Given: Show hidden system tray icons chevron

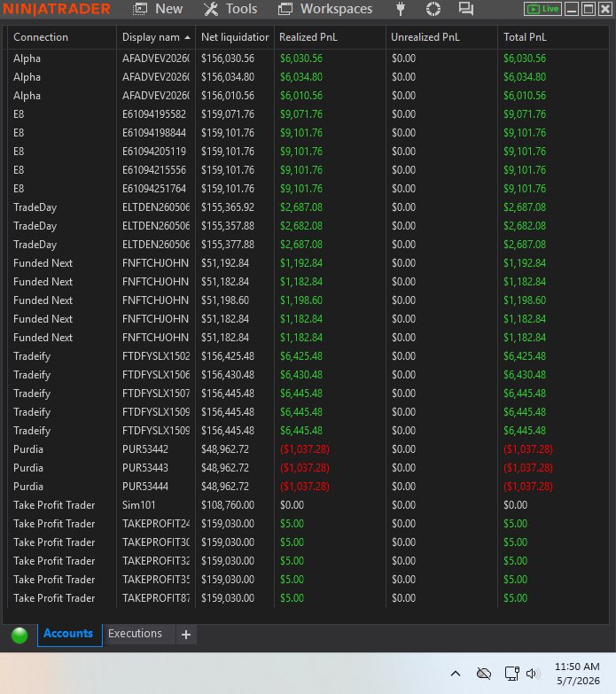Looking at the screenshot, I should coord(456,674).
